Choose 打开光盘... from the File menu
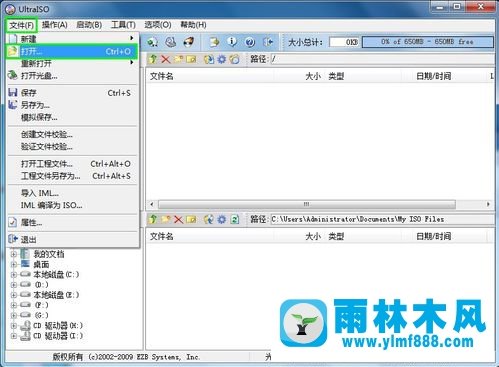The image size is (499, 367). tap(72, 76)
